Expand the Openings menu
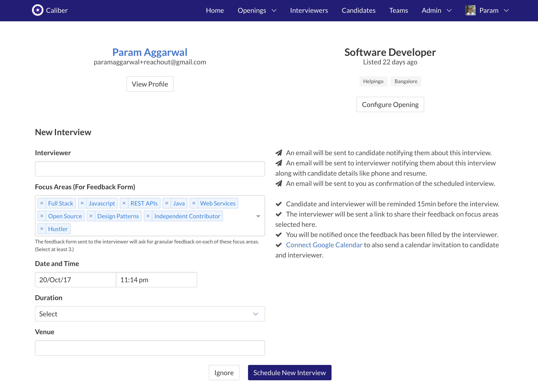Viewport: 538px width, 392px height. [257, 10]
